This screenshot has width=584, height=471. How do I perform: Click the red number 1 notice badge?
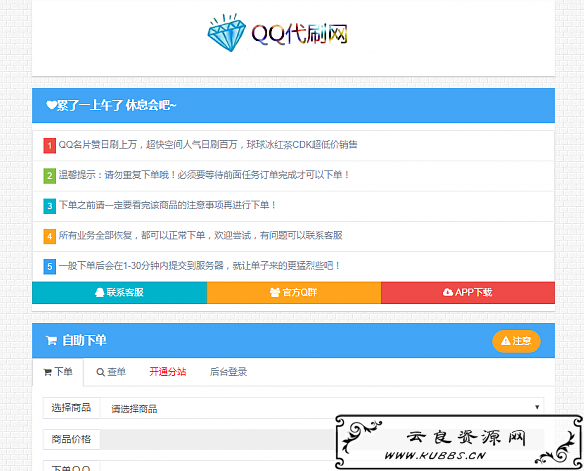pyautogui.click(x=50, y=146)
